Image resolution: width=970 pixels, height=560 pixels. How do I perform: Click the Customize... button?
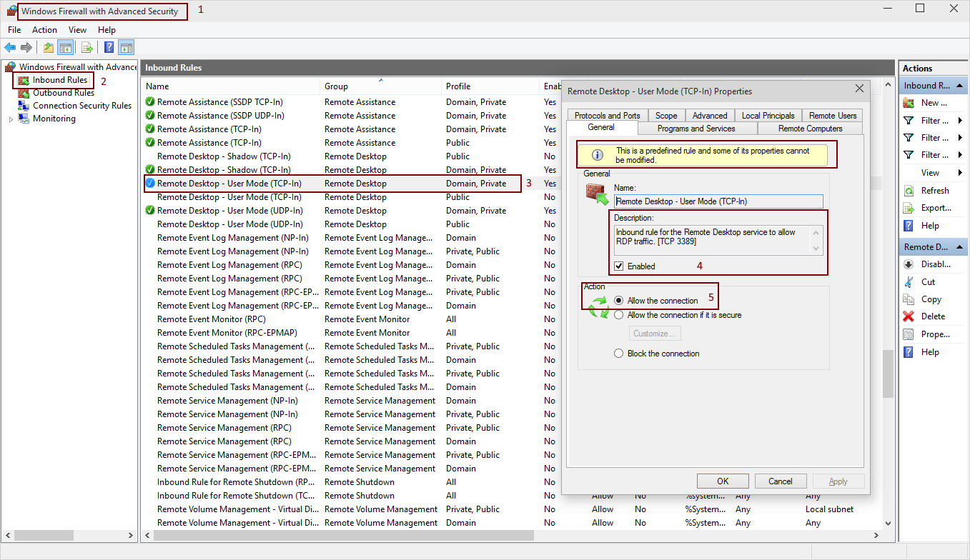click(655, 334)
